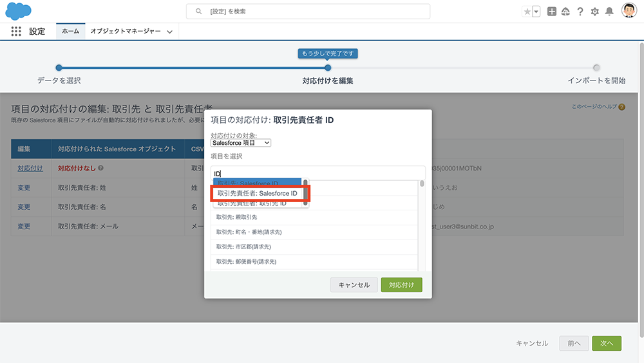Click the 対応付けを編集 step marker
The image size is (644, 363).
[327, 68]
